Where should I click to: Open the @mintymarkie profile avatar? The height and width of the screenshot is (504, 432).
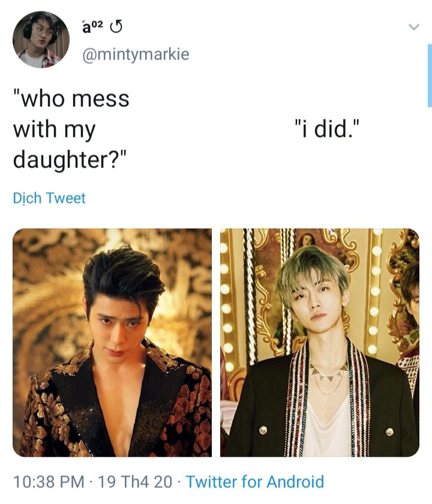(41, 40)
